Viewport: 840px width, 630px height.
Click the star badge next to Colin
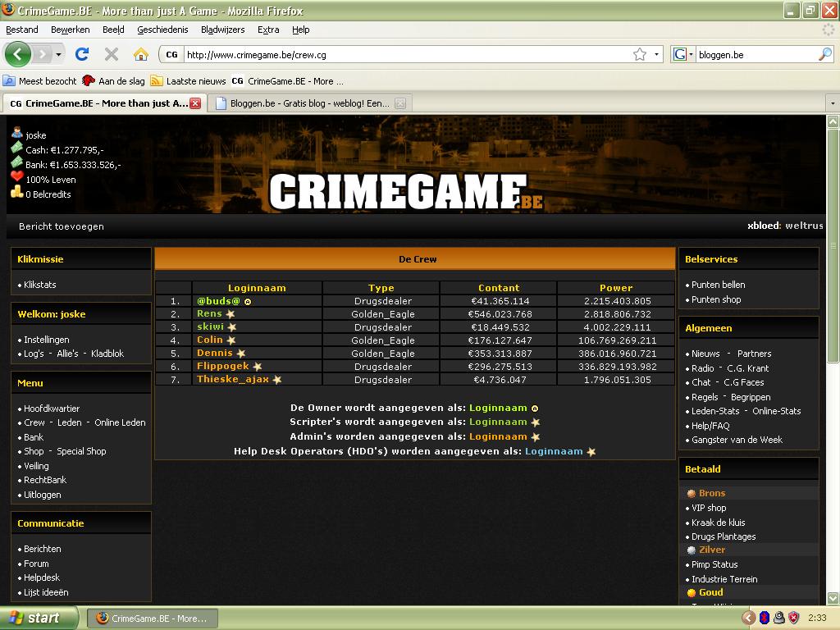pyautogui.click(x=231, y=340)
